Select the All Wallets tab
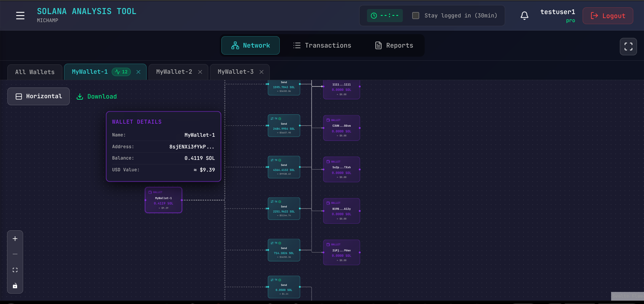644x304 pixels. coord(35,72)
